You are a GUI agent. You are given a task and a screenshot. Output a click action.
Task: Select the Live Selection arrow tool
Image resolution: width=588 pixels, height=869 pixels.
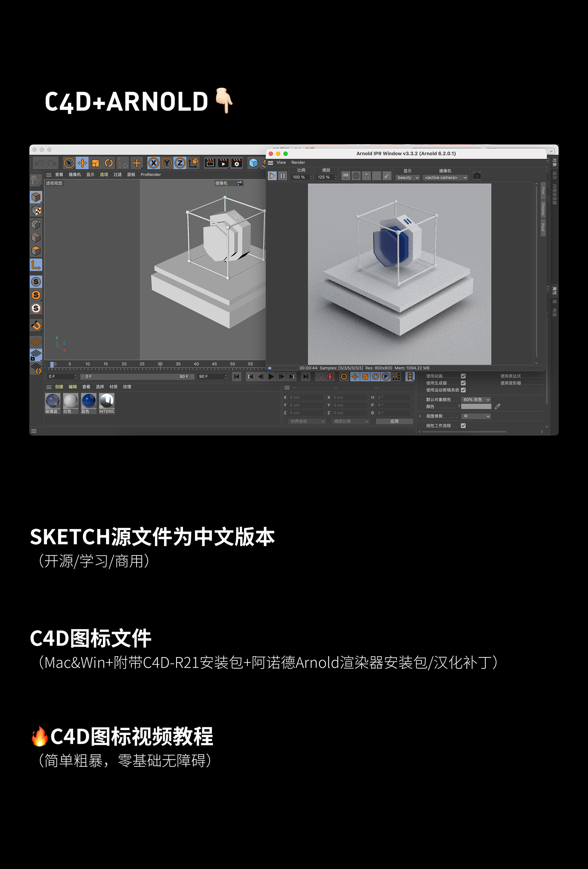pyautogui.click(x=69, y=163)
